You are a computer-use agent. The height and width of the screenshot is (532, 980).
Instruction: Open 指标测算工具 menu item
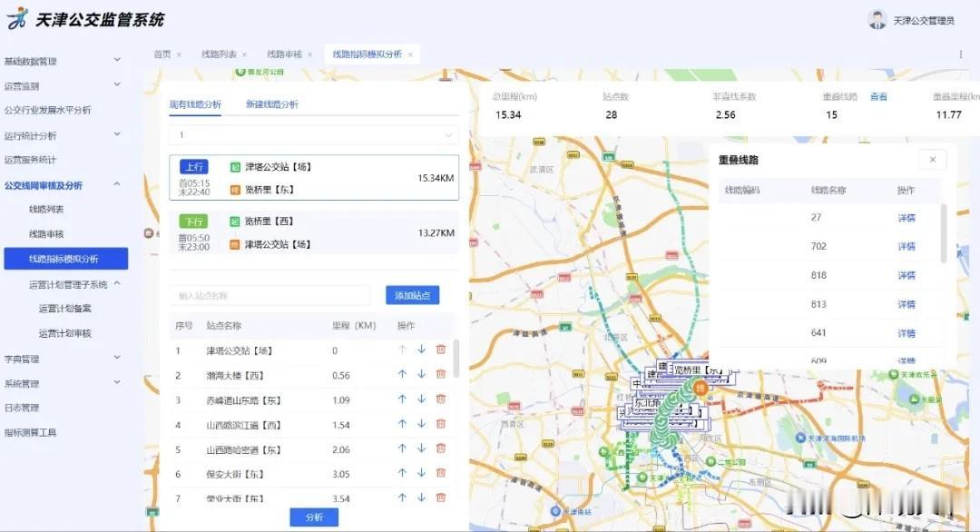(30, 433)
